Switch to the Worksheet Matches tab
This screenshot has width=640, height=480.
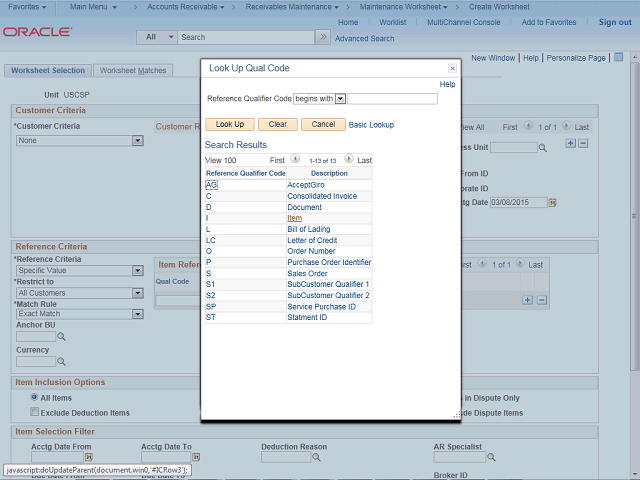133,71
